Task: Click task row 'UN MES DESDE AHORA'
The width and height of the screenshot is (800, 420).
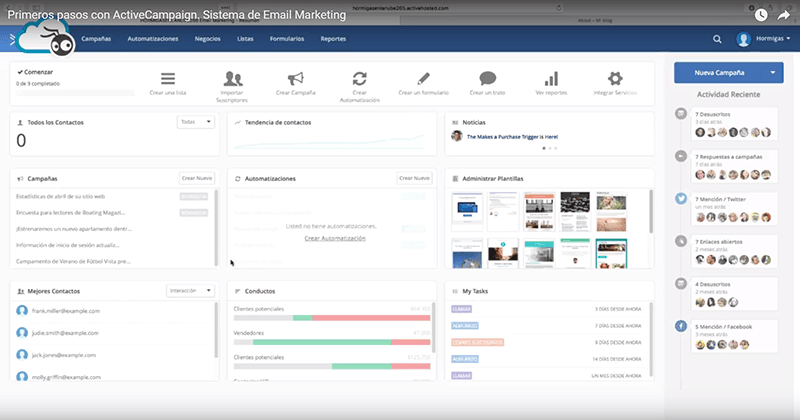Action: [x=546, y=376]
